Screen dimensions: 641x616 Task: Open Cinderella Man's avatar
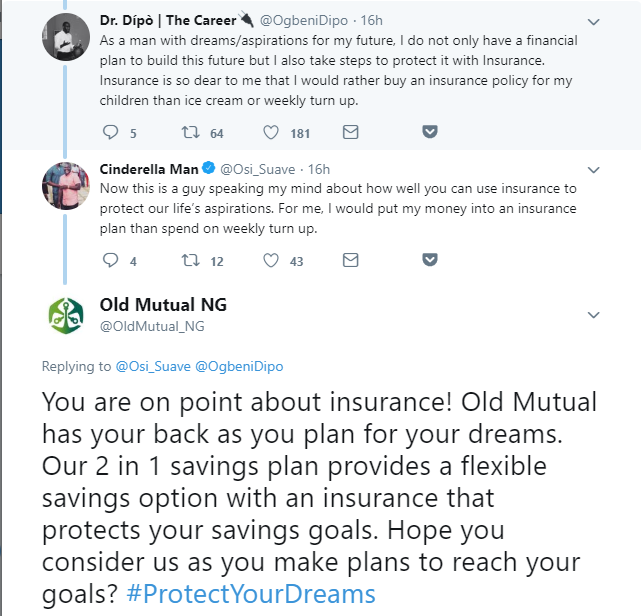(66, 186)
